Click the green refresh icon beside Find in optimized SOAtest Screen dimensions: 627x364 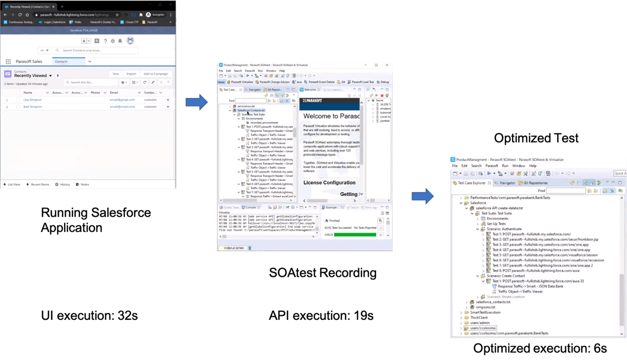pos(620,191)
